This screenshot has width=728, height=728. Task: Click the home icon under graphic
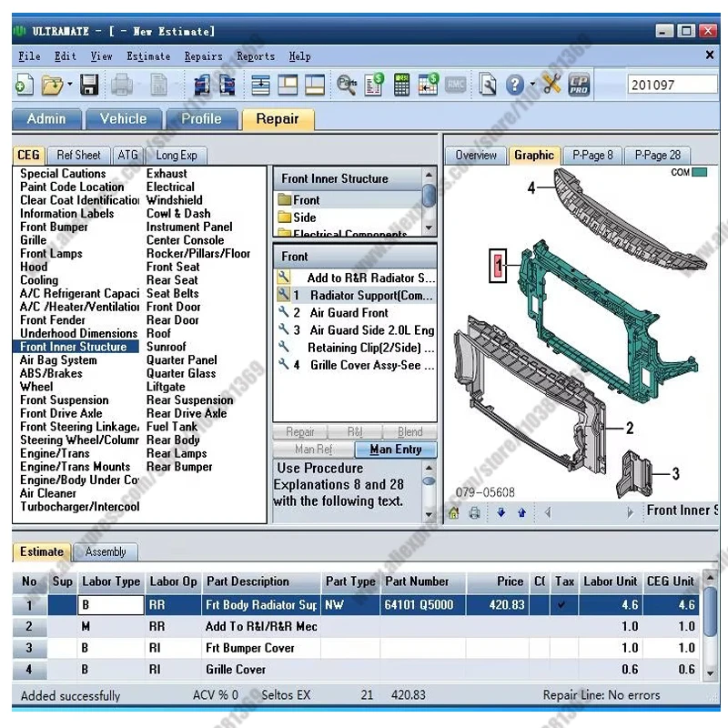click(x=454, y=512)
